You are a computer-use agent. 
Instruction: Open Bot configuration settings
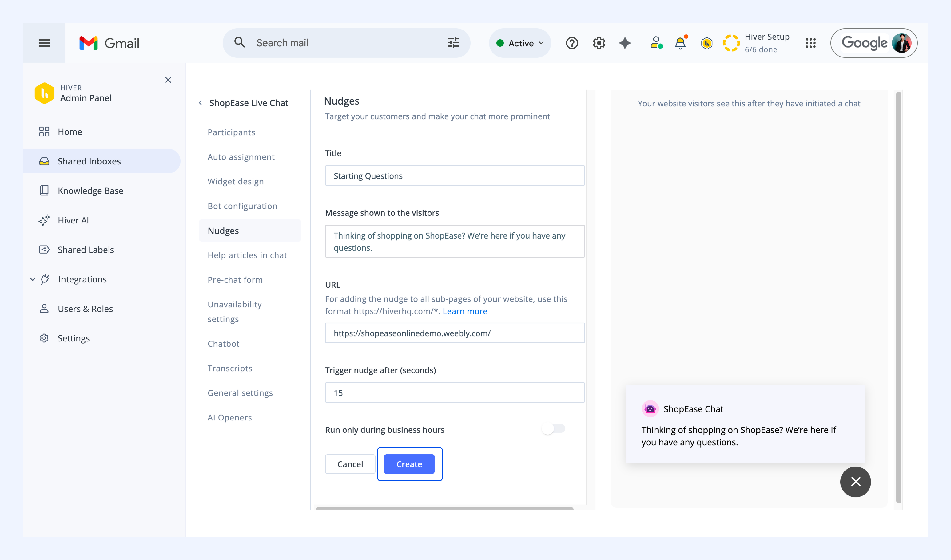(x=242, y=206)
